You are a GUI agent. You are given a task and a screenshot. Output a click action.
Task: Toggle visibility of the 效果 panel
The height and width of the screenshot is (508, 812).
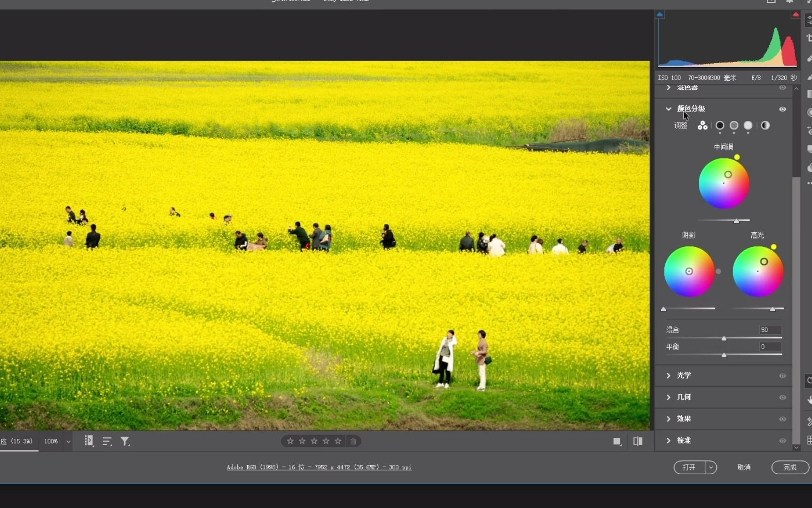[x=782, y=419]
